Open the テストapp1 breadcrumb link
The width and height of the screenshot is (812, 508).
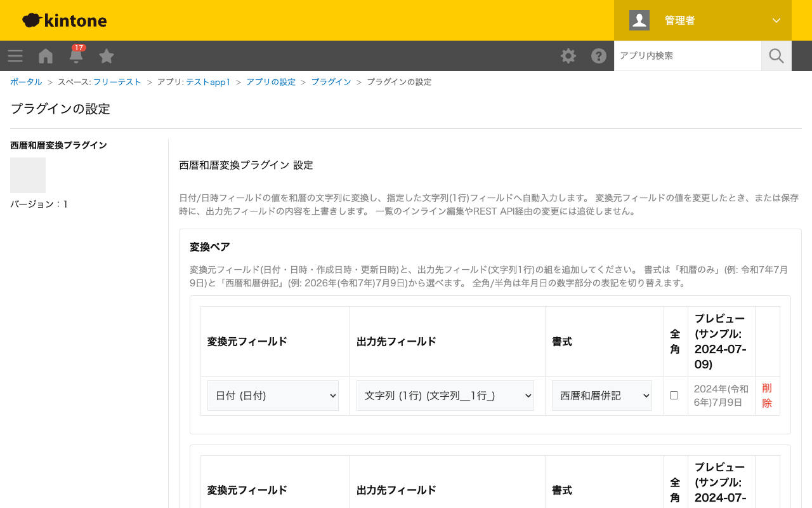point(208,82)
